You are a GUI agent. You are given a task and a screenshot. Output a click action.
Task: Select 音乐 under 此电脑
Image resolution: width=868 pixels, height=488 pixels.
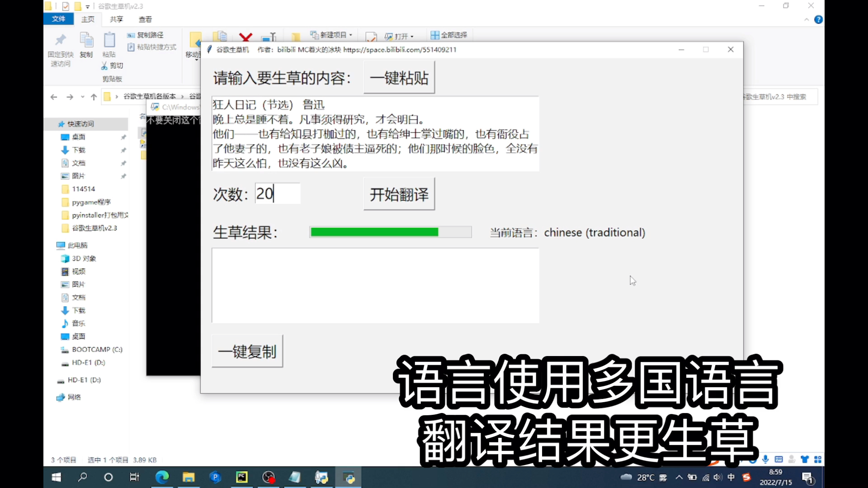[79, 324]
